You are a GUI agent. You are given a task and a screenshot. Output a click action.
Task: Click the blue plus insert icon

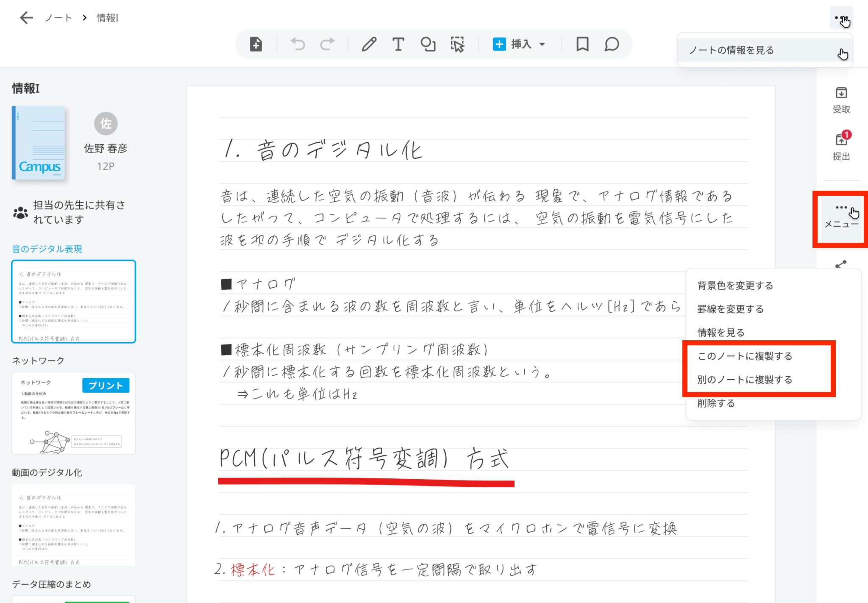pos(499,44)
